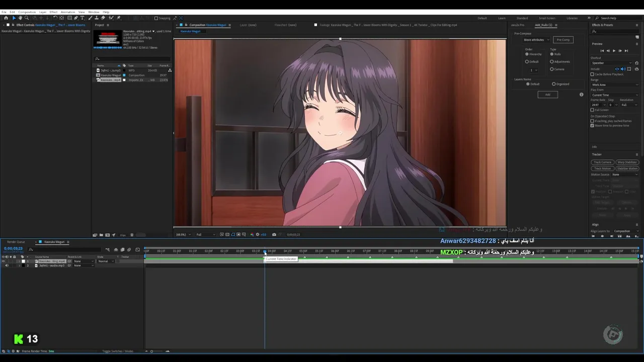Open the Skip value dropdown
Screen dimensions: 644x362
click(x=613, y=105)
